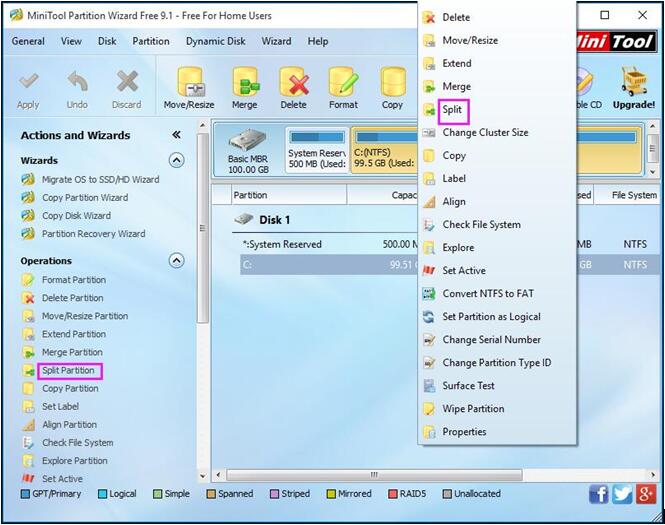Click Copy Partition Wizard link
This screenshot has width=665, height=525.
(x=85, y=198)
